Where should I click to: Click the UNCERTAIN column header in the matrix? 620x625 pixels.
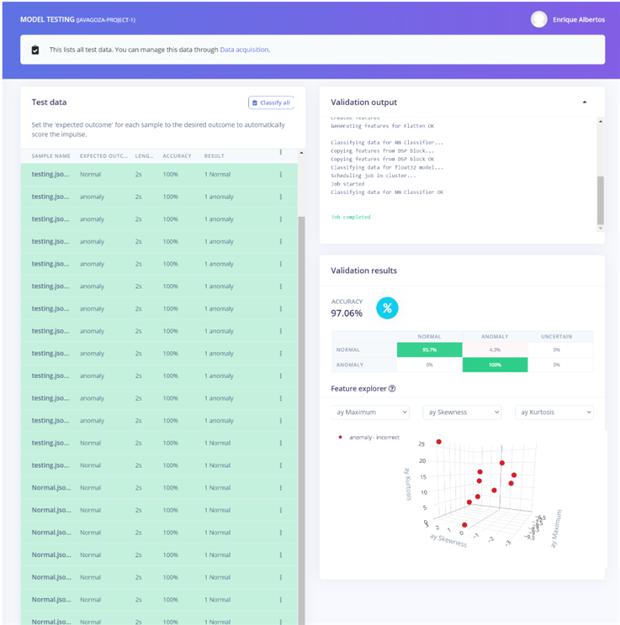coord(556,337)
